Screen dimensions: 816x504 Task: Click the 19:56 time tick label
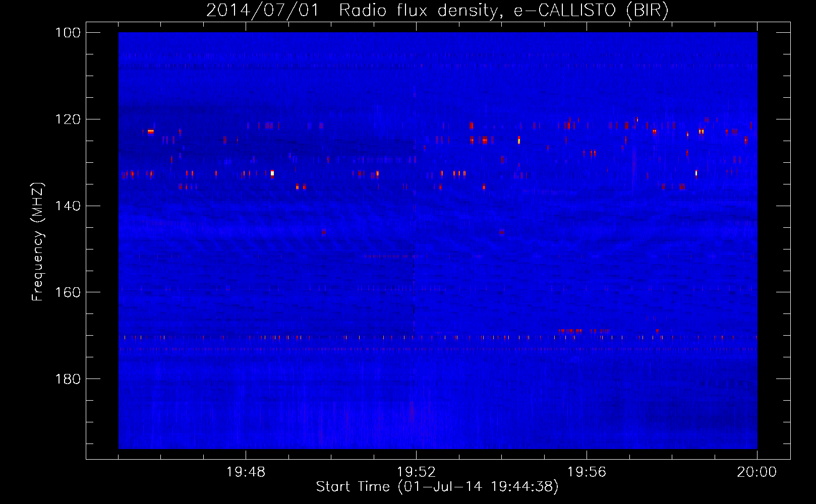[587, 472]
